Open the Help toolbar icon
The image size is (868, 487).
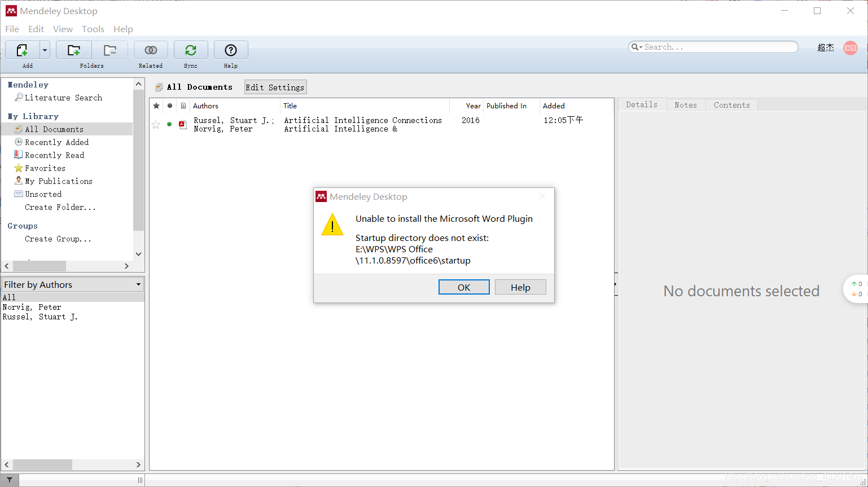coord(231,50)
